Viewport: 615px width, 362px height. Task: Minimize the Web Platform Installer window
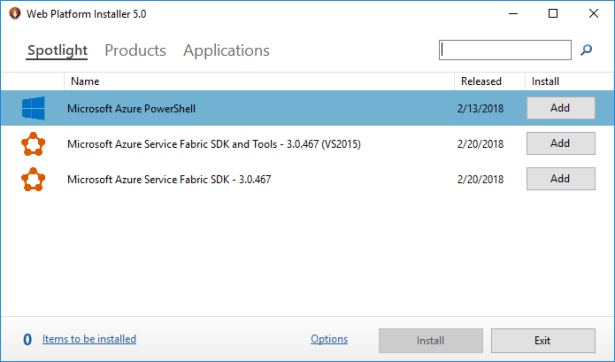pos(513,14)
